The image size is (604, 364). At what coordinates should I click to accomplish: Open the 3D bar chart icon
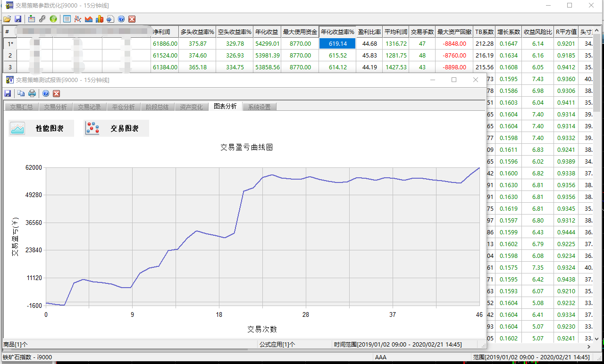(x=99, y=19)
